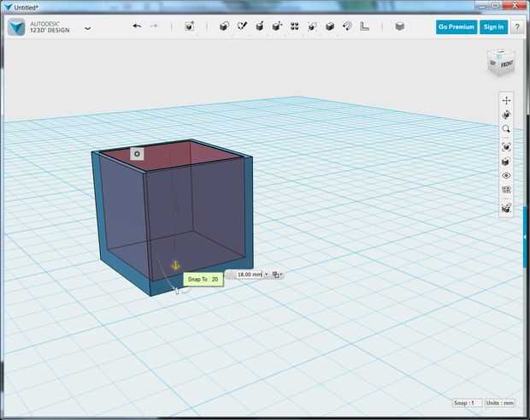Image resolution: width=530 pixels, height=420 pixels.
Task: Select the Pan tool in navigation bar
Action: (506, 100)
